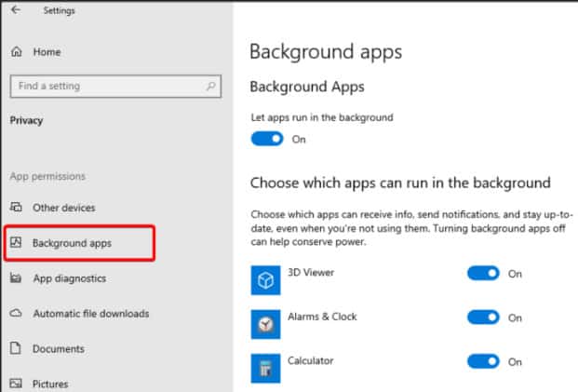Click the Pictures sidebar icon

click(16, 384)
